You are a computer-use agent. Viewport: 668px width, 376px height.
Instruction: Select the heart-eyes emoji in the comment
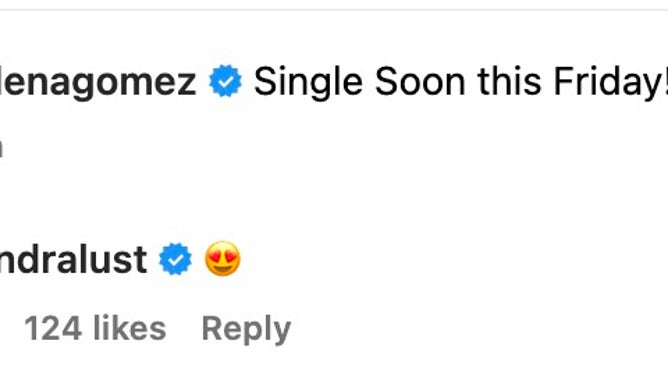click(x=223, y=258)
